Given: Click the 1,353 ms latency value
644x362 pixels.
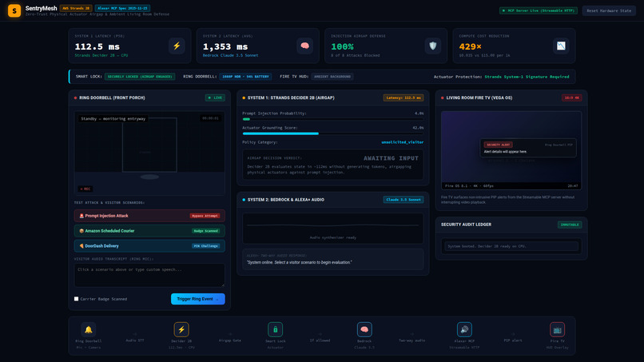Looking at the screenshot, I should (225, 47).
